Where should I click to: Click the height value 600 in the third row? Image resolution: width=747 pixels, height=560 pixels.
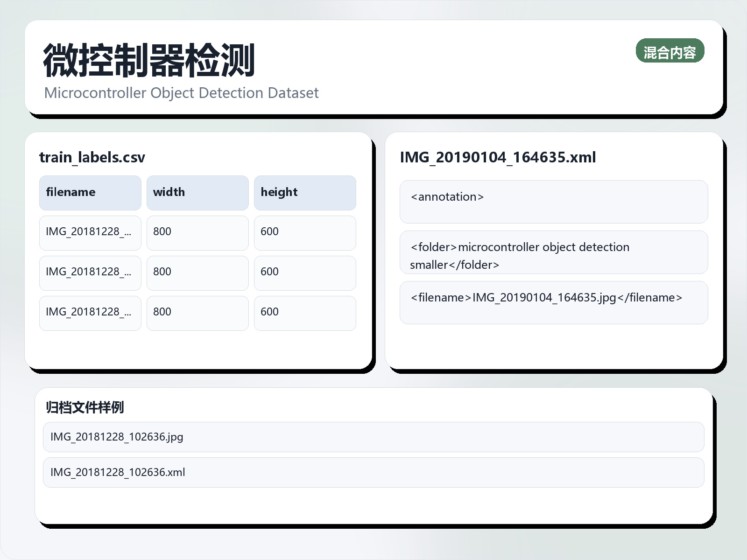(305, 313)
